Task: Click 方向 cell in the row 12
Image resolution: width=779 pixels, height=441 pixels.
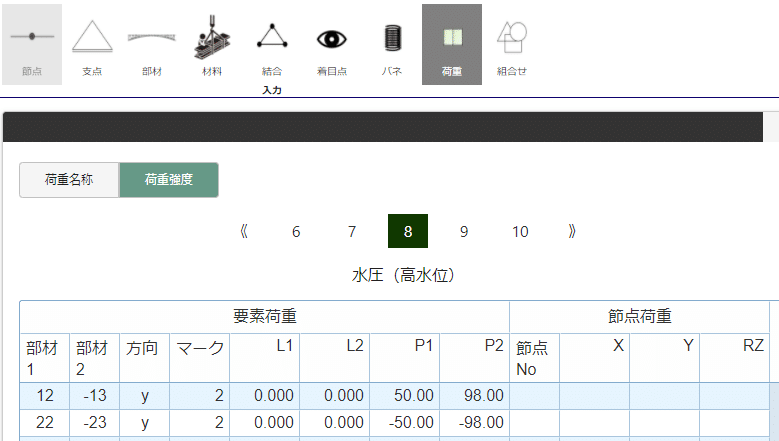Action: coord(145,396)
